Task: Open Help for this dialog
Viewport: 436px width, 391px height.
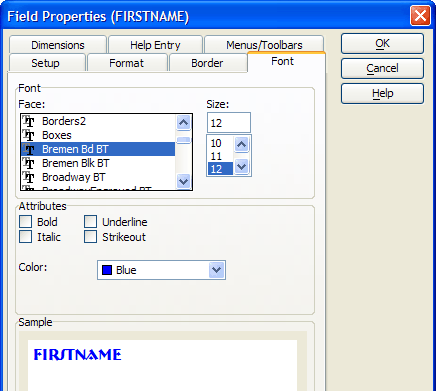Action: pyautogui.click(x=382, y=93)
